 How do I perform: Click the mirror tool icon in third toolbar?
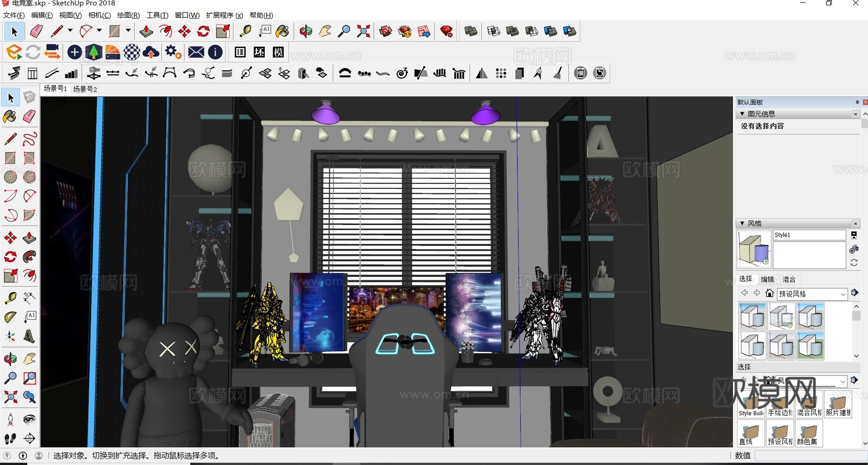point(481,73)
